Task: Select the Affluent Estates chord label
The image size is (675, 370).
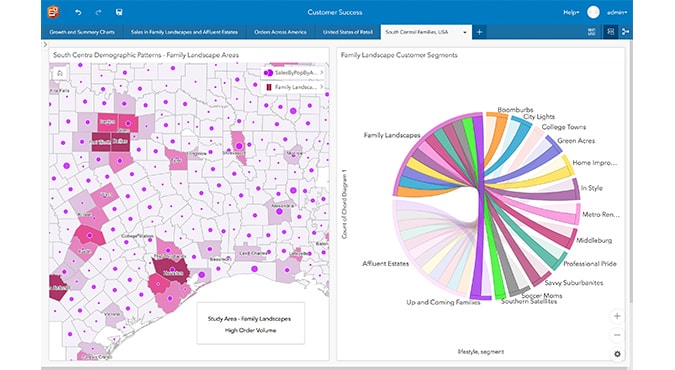Action: tap(385, 263)
